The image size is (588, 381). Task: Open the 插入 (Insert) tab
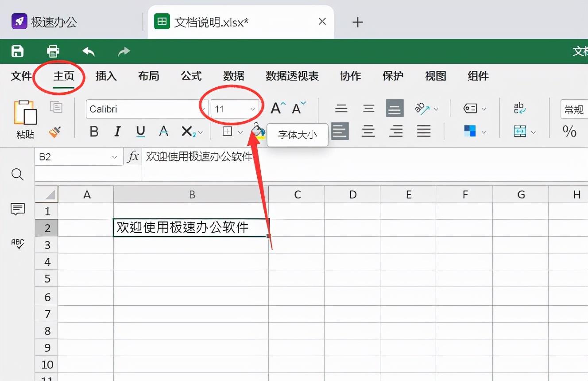[x=106, y=76]
